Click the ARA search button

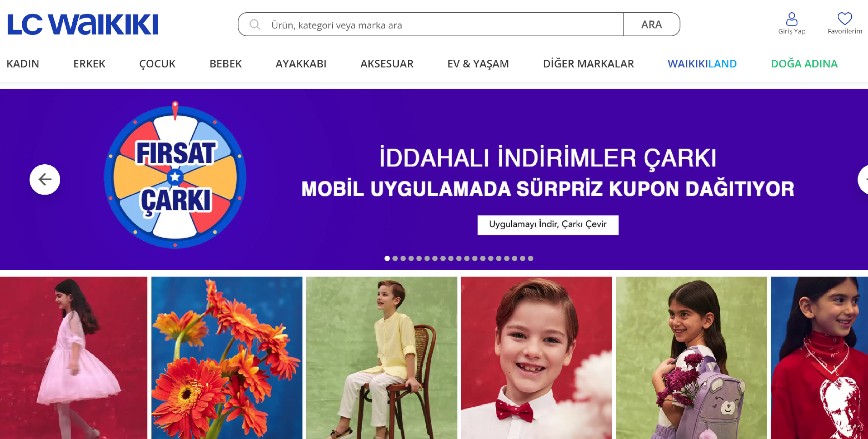pyautogui.click(x=651, y=24)
